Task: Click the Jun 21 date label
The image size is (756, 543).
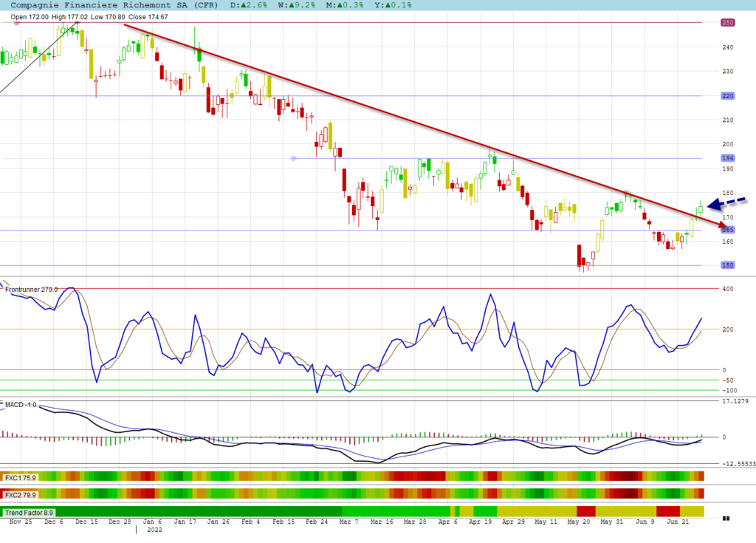Action: 678,522
